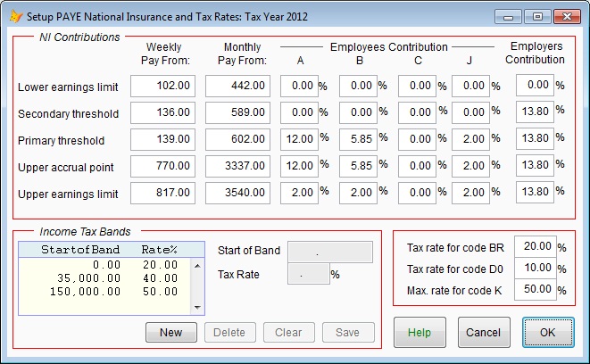The height and width of the screenshot is (364, 590).
Task: Edit Upper earnings limit column J rate
Action: [470, 193]
